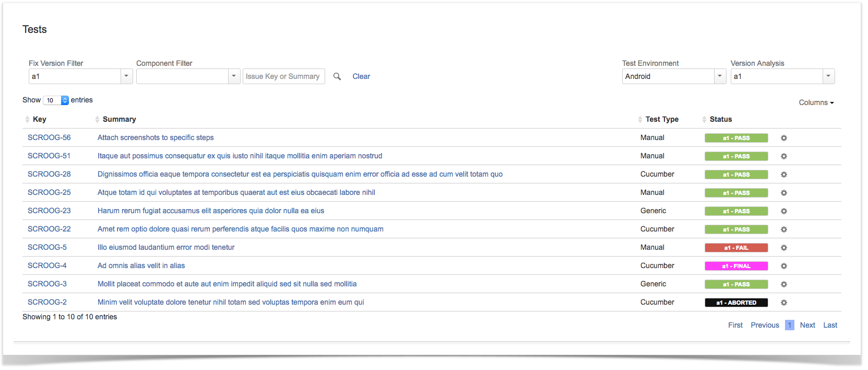868x370 pixels.
Task: Click the Test Type column header
Action: click(x=662, y=119)
